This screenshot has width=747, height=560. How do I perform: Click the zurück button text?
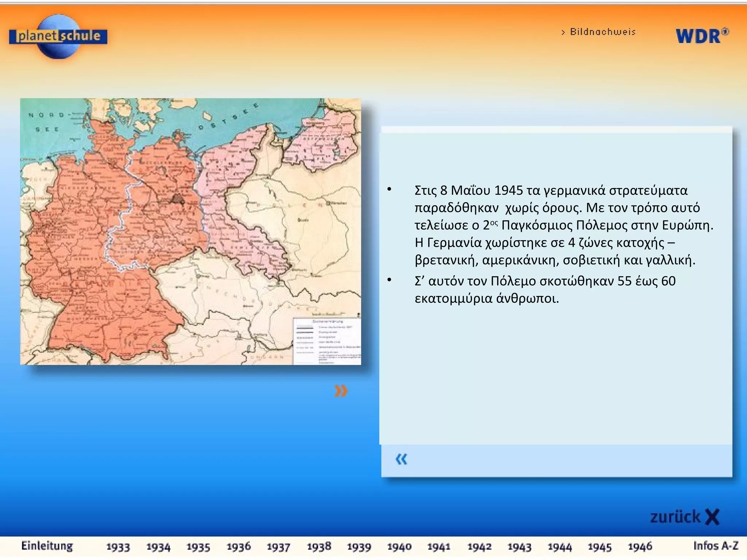(675, 517)
